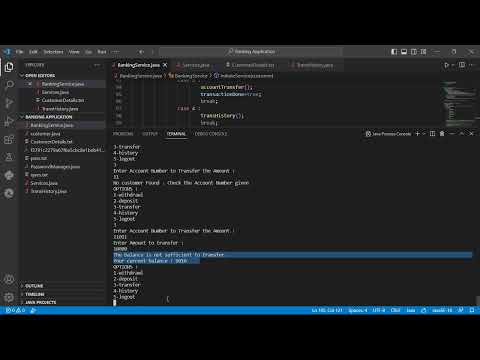The width and height of the screenshot is (480, 360).
Task: Switch to the DEBUG CONSOLE tab
Action: coord(211,134)
